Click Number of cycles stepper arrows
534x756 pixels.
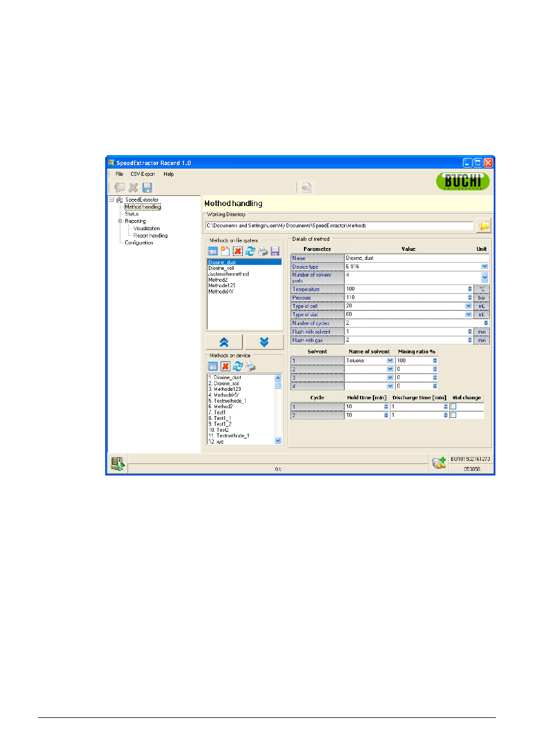[486, 323]
